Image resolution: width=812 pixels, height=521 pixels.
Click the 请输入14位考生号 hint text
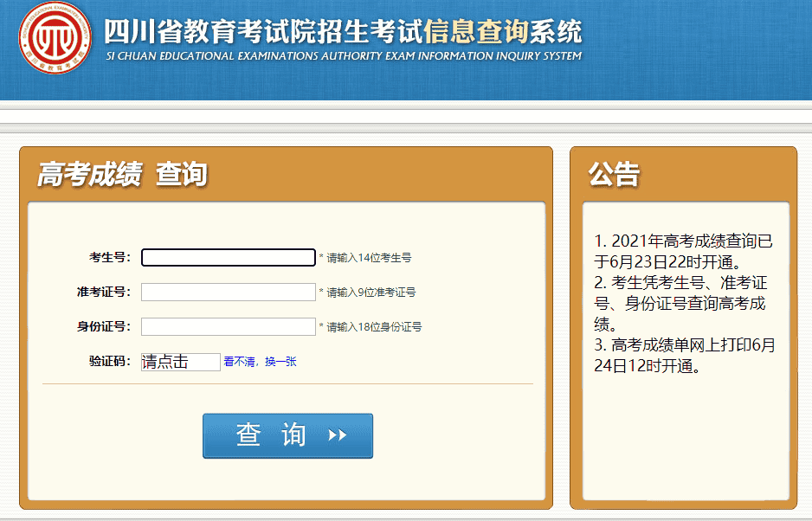point(364,258)
